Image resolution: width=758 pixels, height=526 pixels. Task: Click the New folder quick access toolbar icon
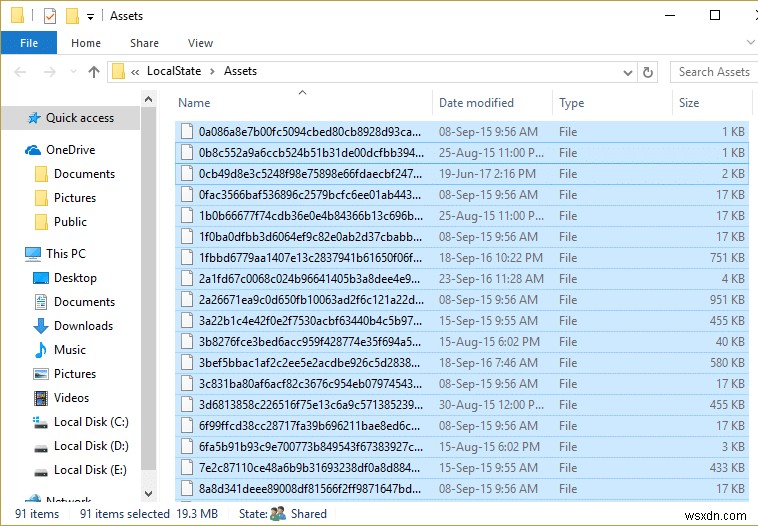[73, 16]
